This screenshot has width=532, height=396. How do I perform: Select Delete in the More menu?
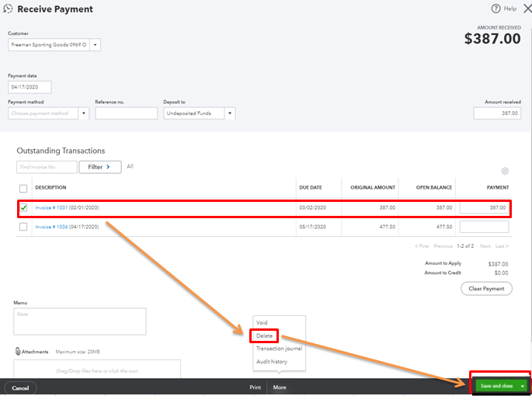[264, 336]
